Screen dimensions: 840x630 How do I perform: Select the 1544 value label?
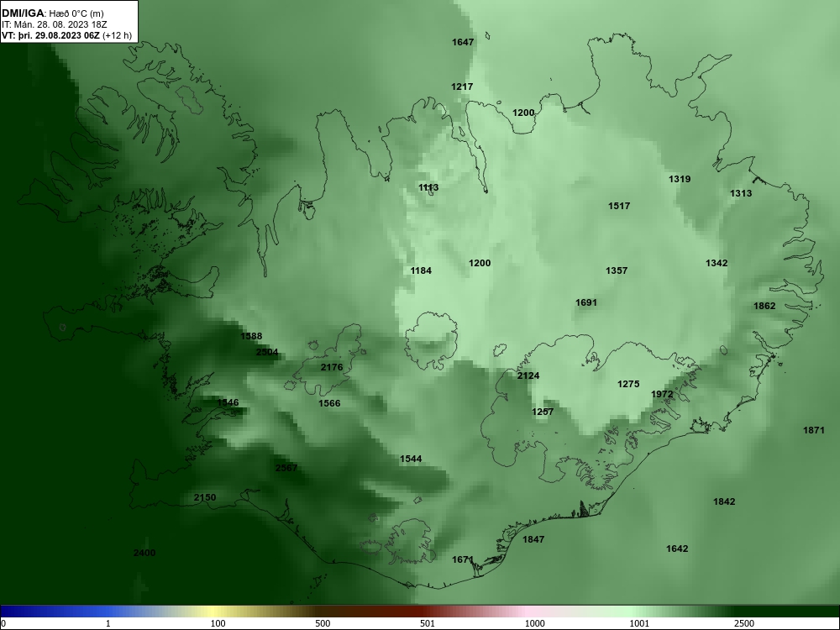[x=411, y=459]
